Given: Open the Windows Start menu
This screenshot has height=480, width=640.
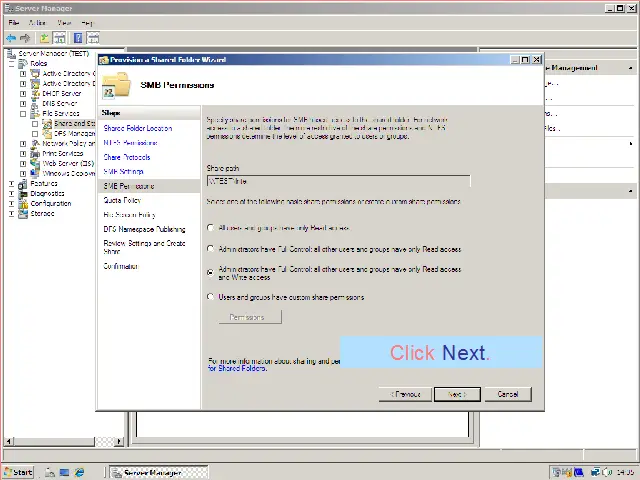Looking at the screenshot, I should pyautogui.click(x=18, y=472).
